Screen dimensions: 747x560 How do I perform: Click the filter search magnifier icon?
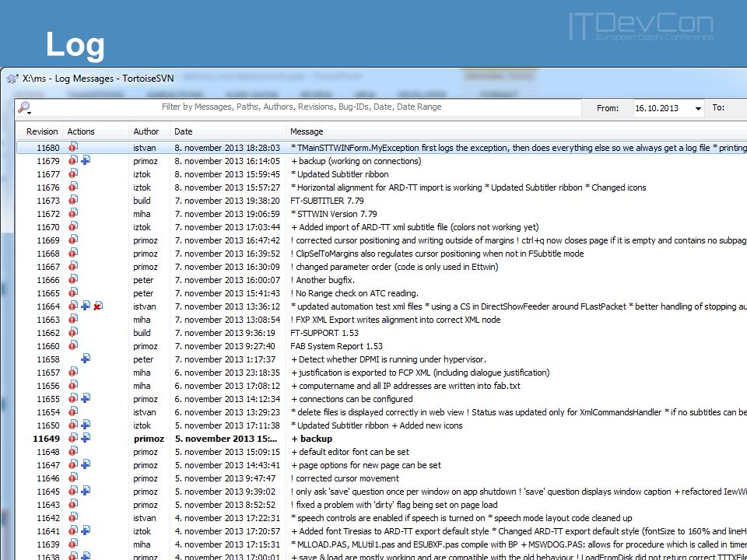tap(24, 108)
